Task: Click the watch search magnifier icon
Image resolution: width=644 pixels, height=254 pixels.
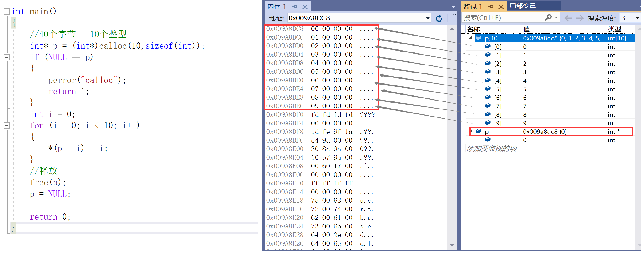Action: 548,17
